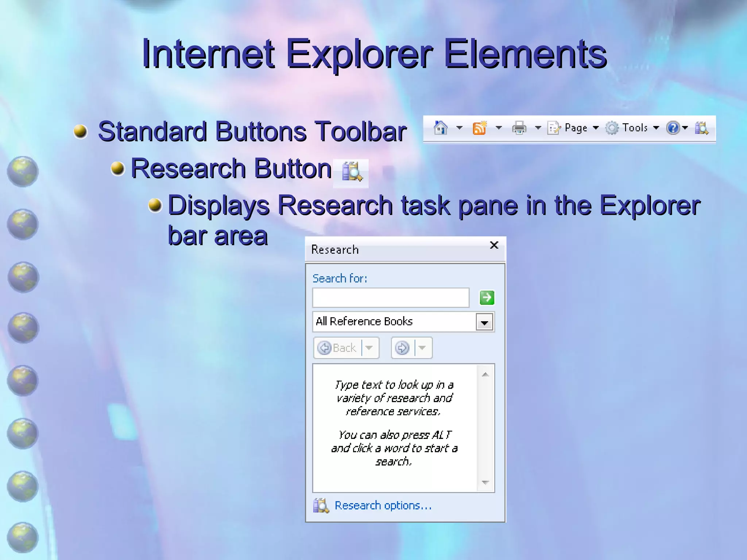Click the 'Research' pane title text
Viewport: 747px width, 560px height.
tap(335, 250)
